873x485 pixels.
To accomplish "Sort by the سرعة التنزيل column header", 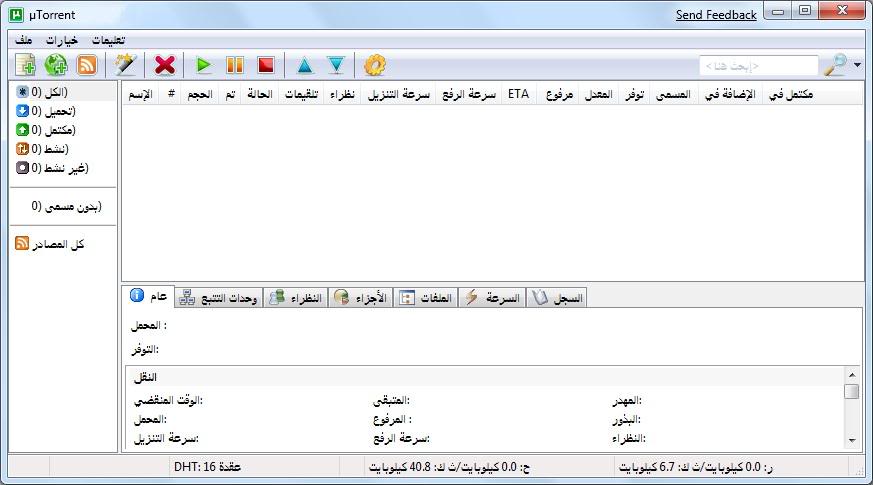I will point(399,95).
